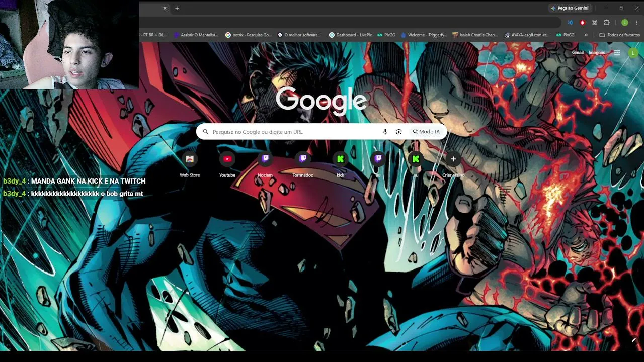Open the Dashboard - LivePix bookmark

(350, 35)
